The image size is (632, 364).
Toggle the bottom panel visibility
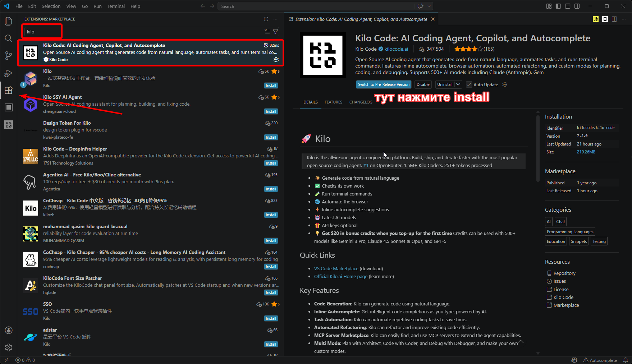568,6
